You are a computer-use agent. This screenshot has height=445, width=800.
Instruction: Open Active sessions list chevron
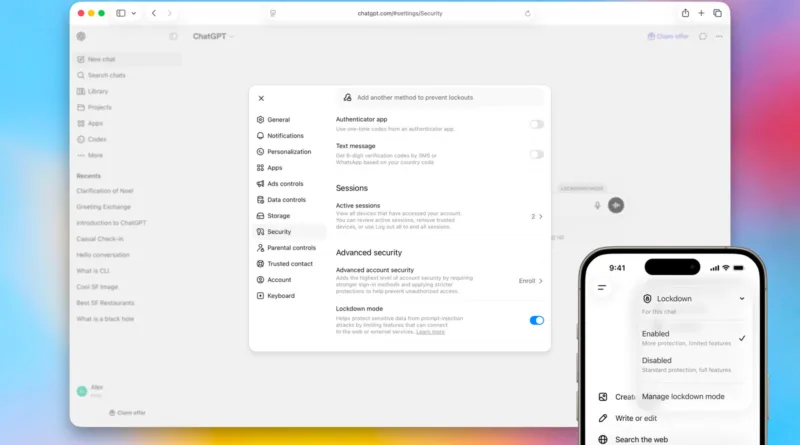click(x=540, y=216)
